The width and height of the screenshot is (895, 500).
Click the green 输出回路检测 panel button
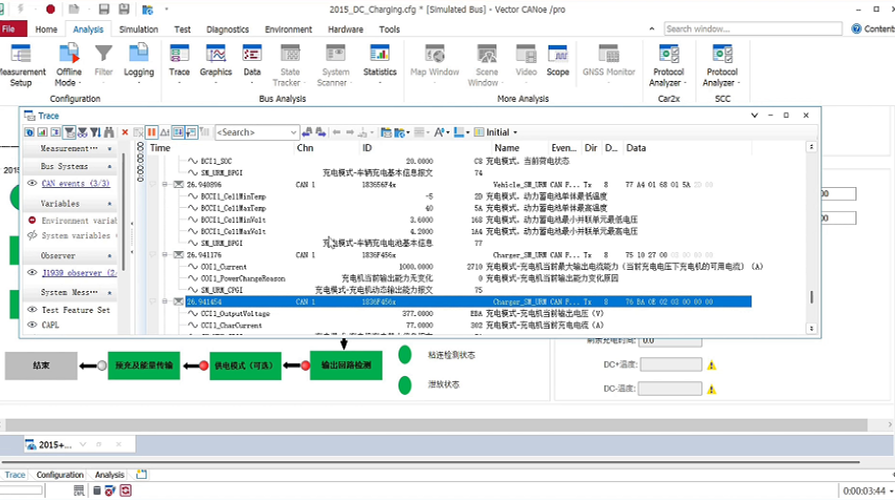point(346,365)
